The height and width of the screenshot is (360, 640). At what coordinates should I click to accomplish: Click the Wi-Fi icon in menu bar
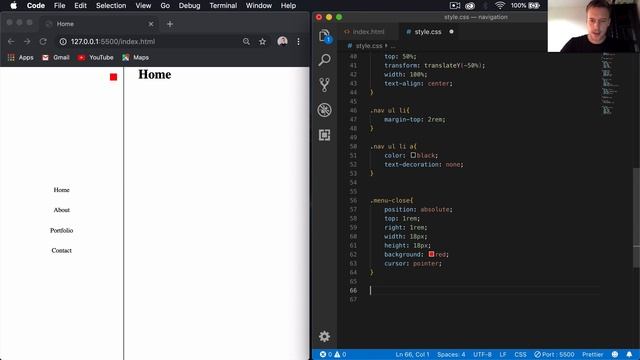click(x=500, y=6)
